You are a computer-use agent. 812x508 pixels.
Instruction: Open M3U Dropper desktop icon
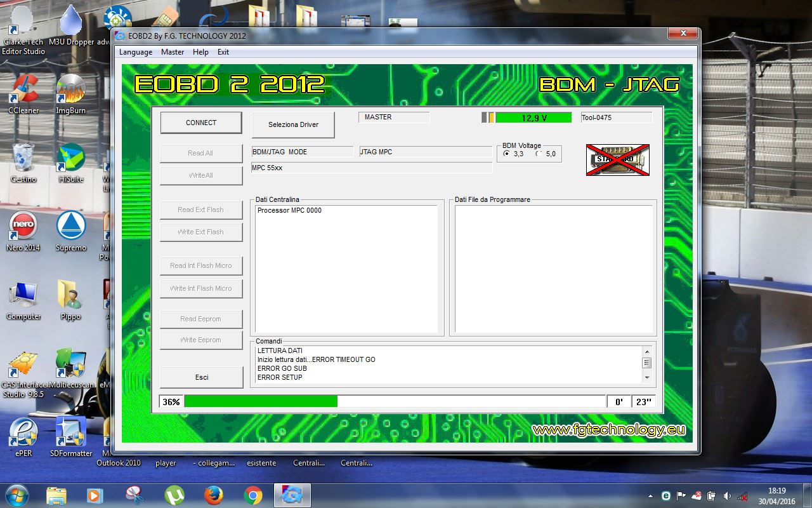(x=71, y=25)
